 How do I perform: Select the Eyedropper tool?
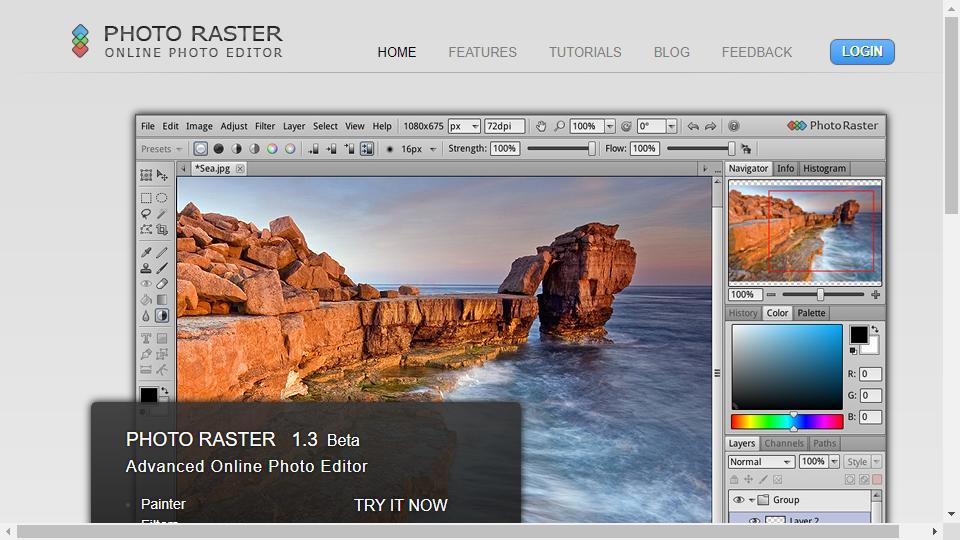[146, 252]
